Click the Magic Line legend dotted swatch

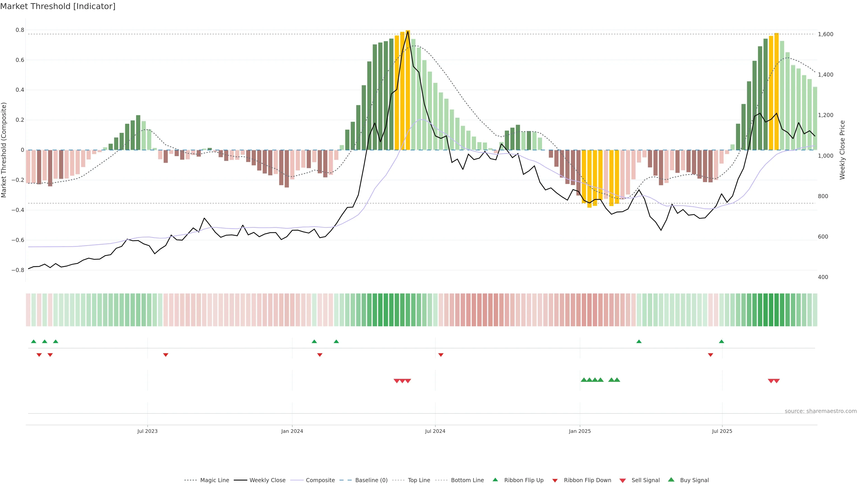click(190, 480)
